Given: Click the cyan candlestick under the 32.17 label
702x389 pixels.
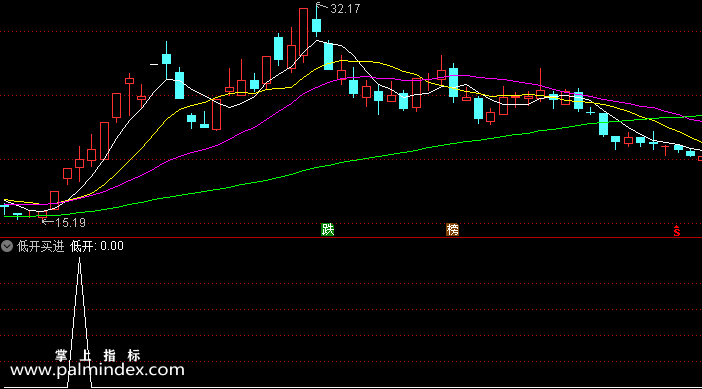Looking at the screenshot, I should click(317, 26).
